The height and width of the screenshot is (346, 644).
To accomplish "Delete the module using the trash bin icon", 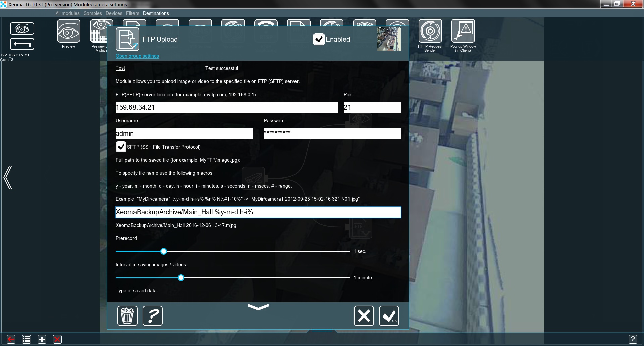I will point(127,316).
